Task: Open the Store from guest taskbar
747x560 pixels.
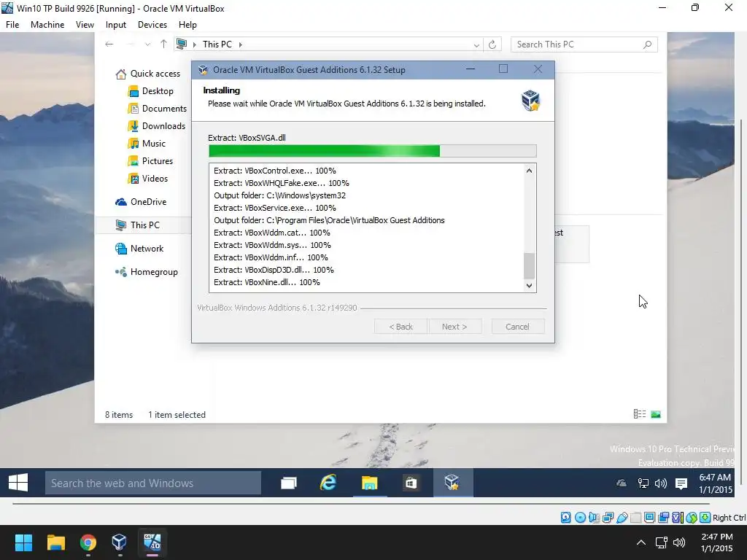Action: click(x=411, y=483)
